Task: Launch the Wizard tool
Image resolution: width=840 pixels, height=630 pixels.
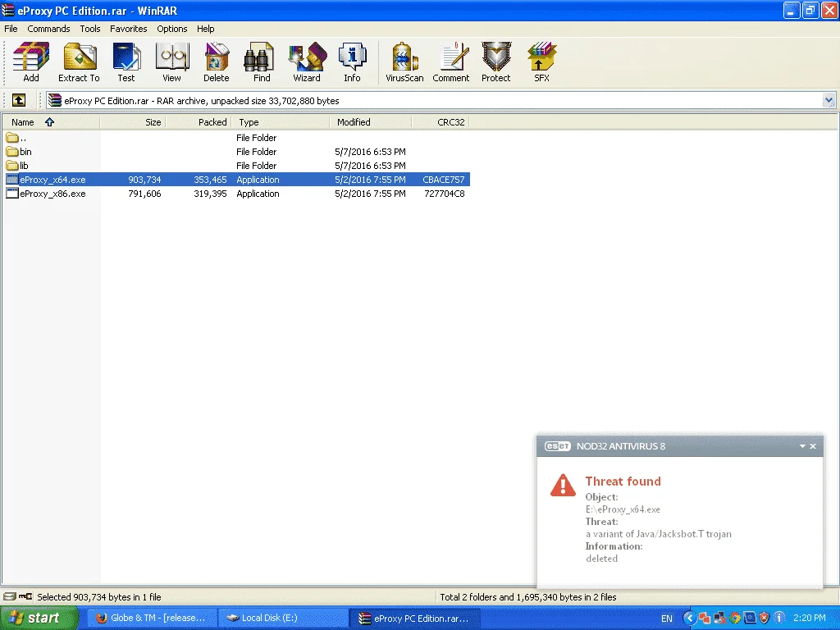Action: click(x=307, y=62)
